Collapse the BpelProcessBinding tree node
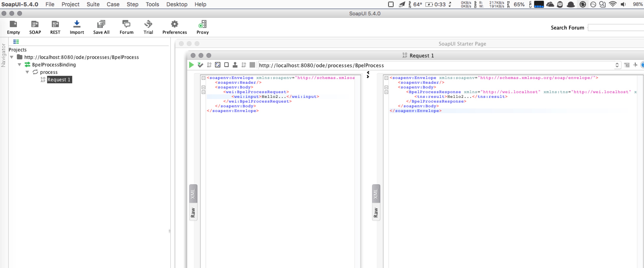Image resolution: width=644 pixels, height=268 pixels. click(x=19, y=65)
